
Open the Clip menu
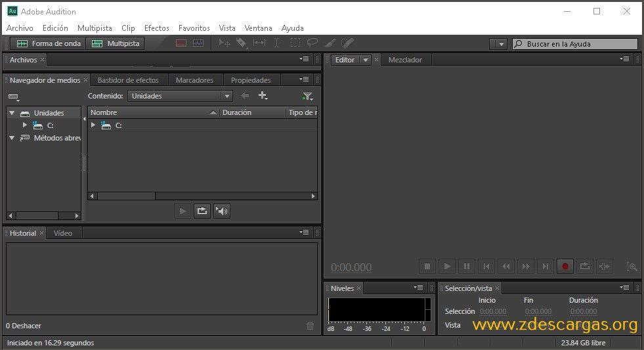[128, 28]
